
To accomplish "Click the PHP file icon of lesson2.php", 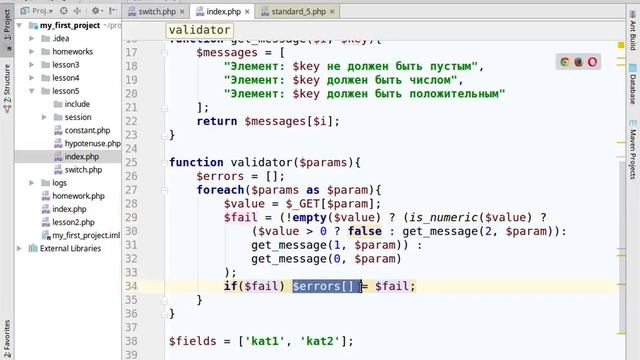I will tap(46, 222).
